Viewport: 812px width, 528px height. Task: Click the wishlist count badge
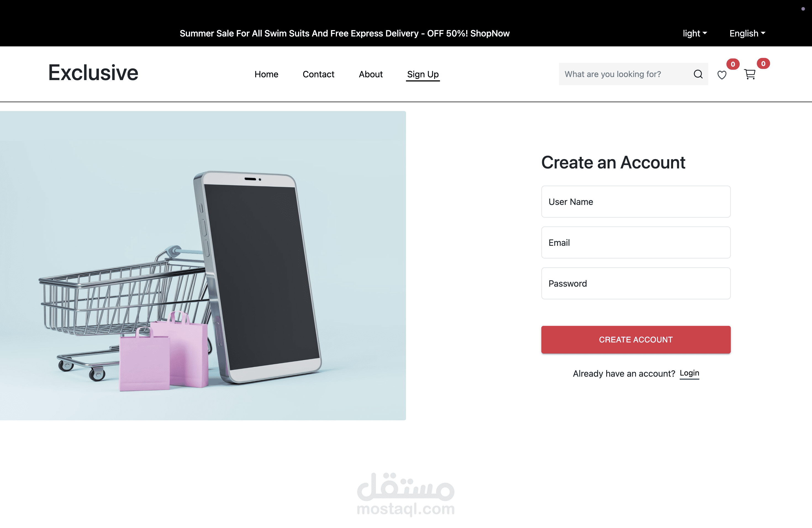click(732, 64)
